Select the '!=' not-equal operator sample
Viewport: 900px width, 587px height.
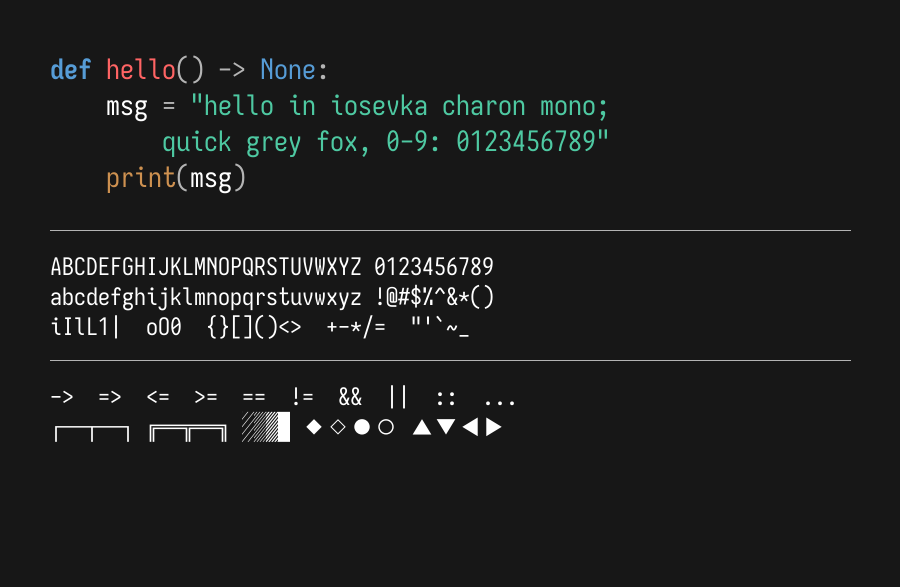point(302,398)
